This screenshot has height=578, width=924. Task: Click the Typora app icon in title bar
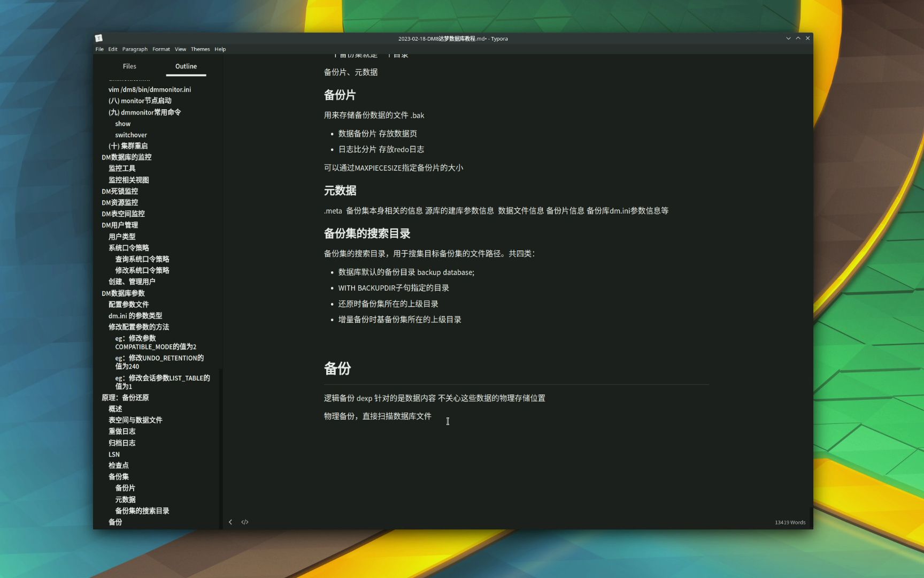point(98,38)
